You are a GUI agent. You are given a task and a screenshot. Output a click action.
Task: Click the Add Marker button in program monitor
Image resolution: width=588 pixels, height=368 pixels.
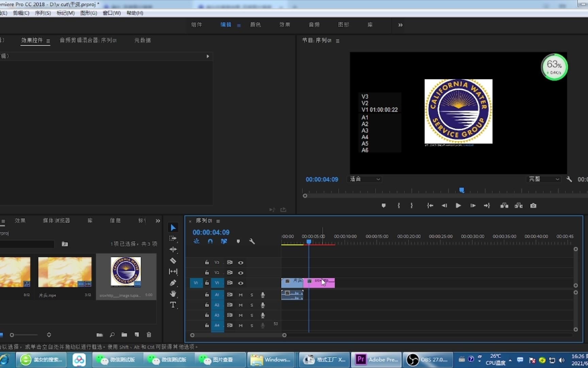pos(383,205)
